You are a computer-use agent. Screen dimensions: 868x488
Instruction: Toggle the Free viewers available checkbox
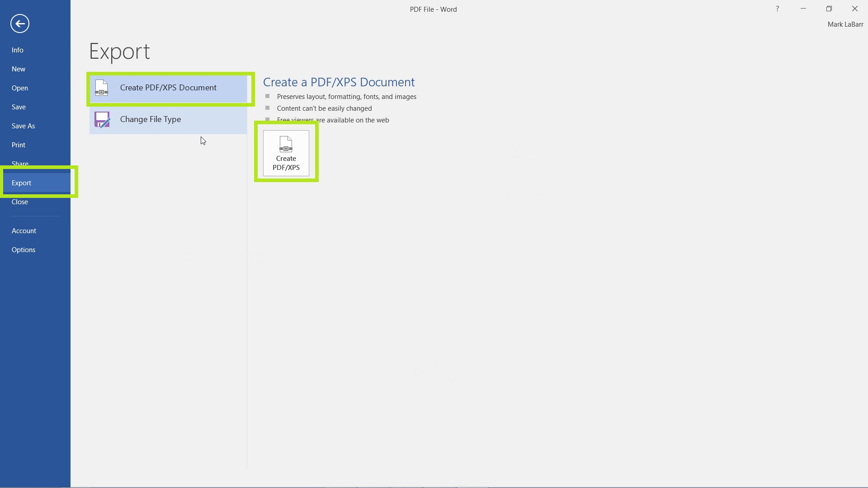pos(267,120)
